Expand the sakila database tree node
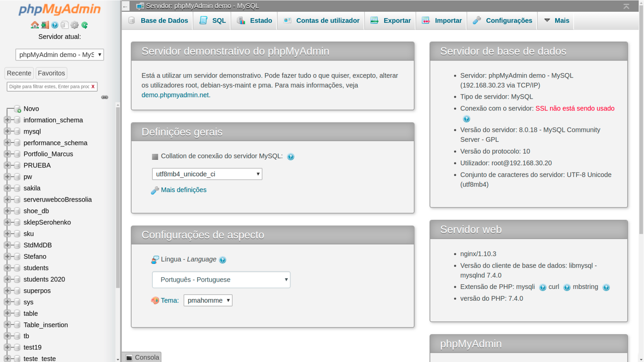 (x=7, y=188)
